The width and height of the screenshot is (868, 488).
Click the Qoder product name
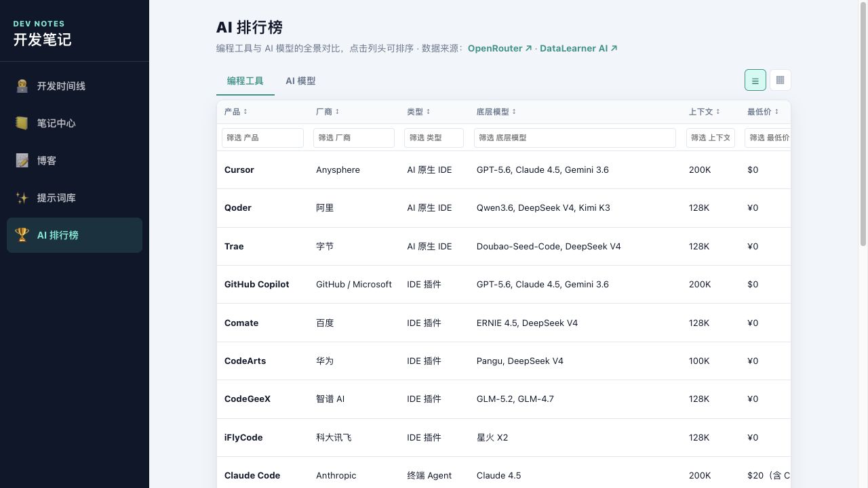[238, 208]
